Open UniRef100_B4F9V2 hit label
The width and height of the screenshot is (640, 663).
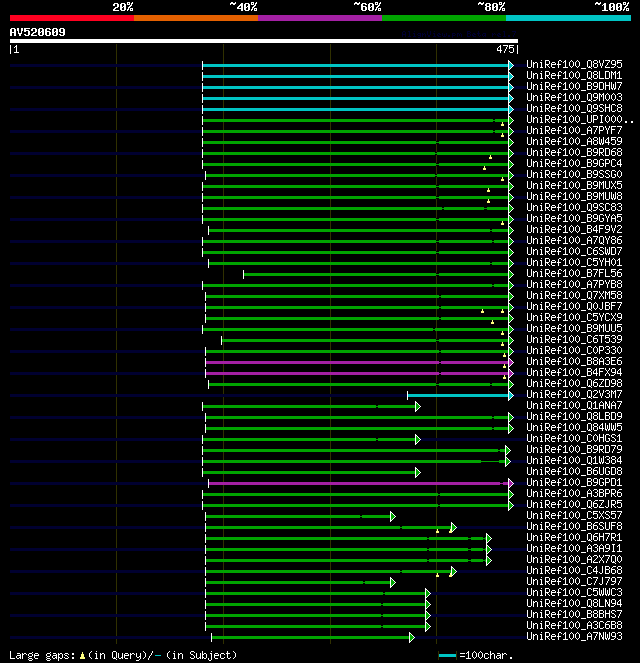[x=574, y=229]
